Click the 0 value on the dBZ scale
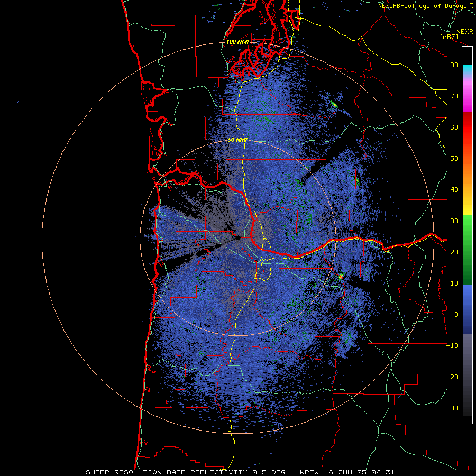This screenshot has height=476, width=476. pyautogui.click(x=456, y=315)
